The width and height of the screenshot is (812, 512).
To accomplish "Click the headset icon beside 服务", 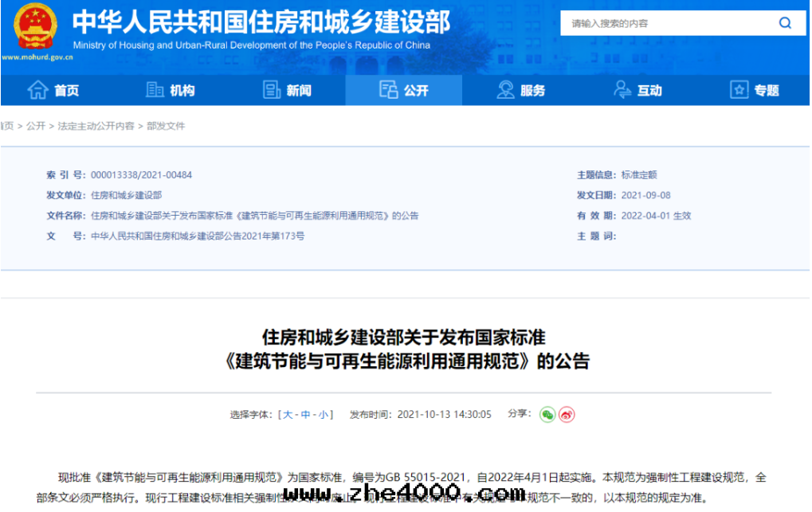I will tap(505, 90).
